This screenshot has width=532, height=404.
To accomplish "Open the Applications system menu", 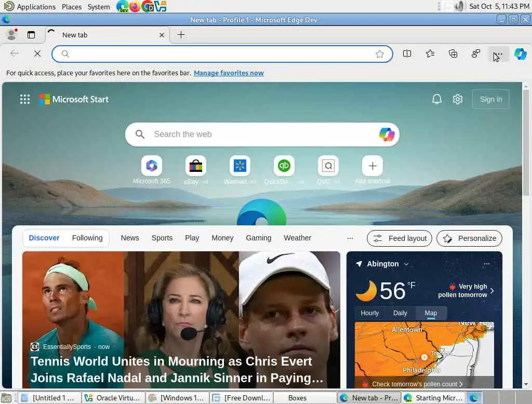I will pyautogui.click(x=30, y=6).
